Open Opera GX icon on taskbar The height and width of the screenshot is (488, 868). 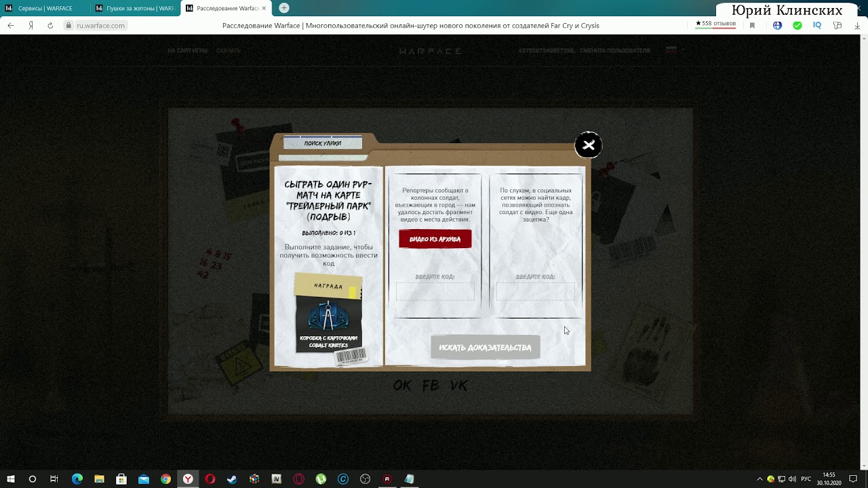299,479
